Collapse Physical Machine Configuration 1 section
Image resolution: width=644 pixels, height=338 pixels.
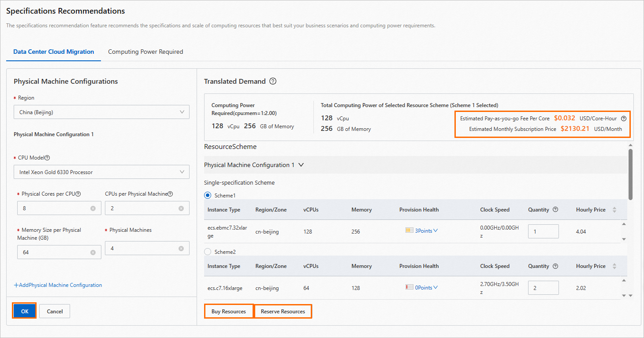point(301,165)
